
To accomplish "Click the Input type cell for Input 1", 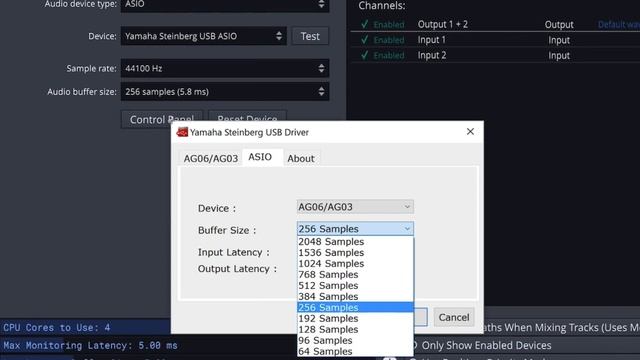I will click(x=559, y=40).
